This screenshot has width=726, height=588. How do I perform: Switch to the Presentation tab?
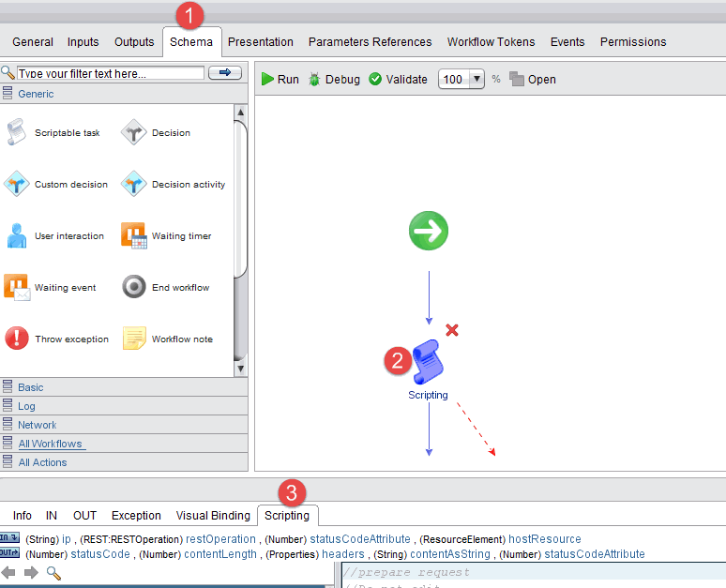pyautogui.click(x=260, y=42)
